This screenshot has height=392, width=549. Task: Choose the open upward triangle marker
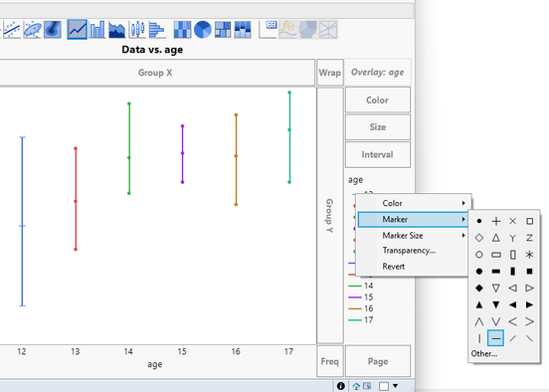click(495, 238)
